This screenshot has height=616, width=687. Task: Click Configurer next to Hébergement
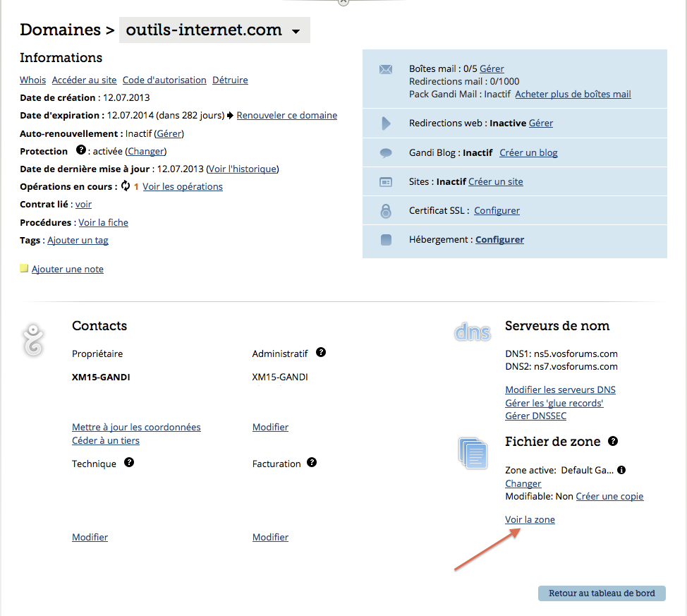pyautogui.click(x=499, y=240)
